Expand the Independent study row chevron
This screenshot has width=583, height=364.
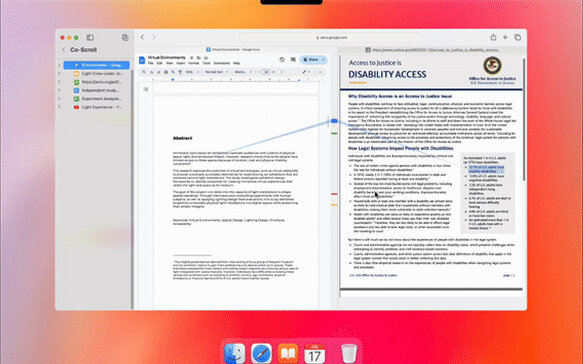[59, 90]
